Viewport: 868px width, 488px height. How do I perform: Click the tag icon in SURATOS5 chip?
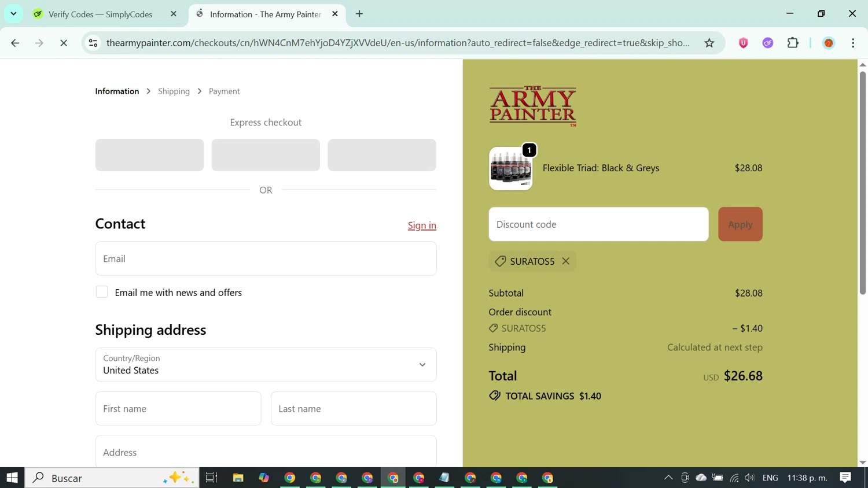[x=501, y=261]
